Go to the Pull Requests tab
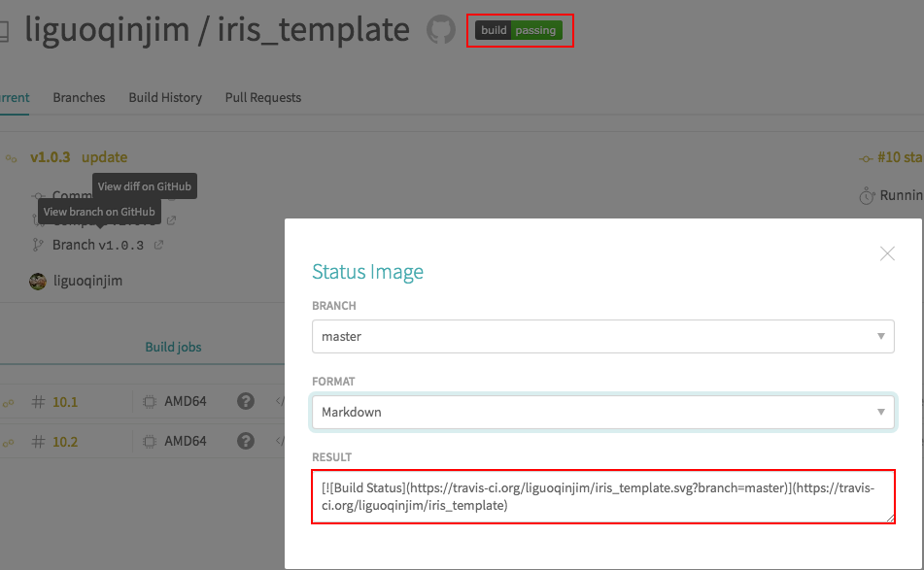924x570 pixels. pos(262,97)
